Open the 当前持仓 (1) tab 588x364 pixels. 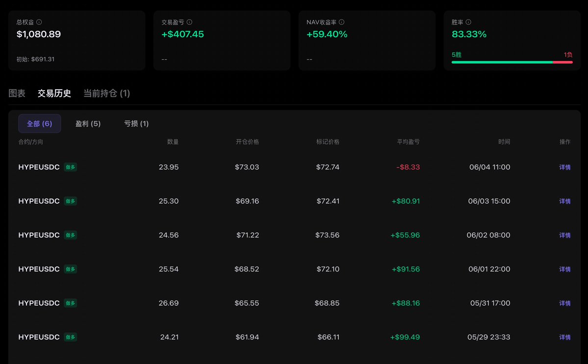point(106,93)
